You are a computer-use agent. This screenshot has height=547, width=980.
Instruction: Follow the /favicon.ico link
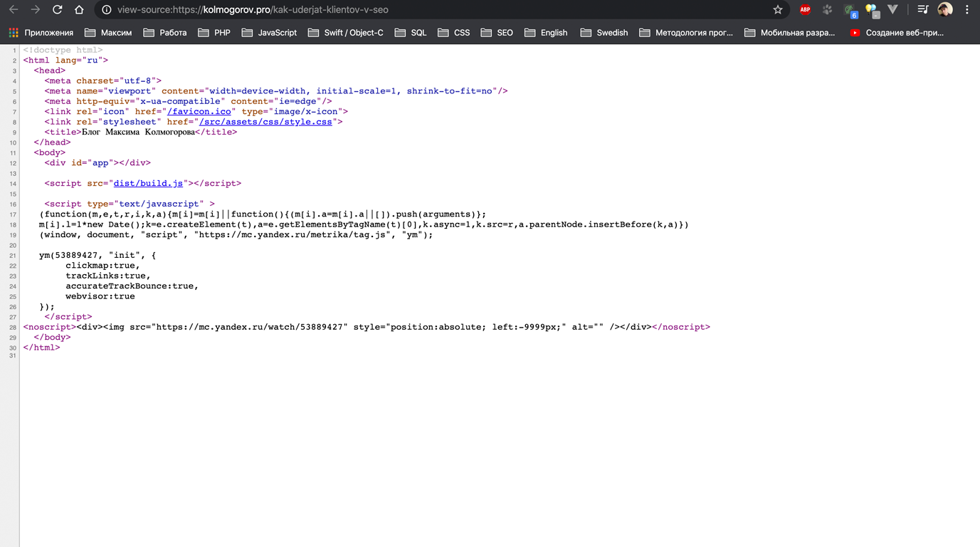pyautogui.click(x=199, y=112)
